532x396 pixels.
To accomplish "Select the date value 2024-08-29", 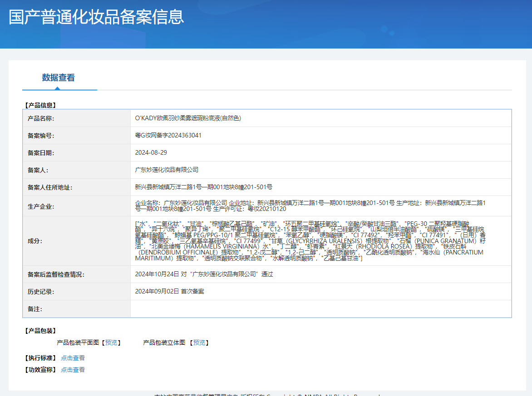I will 151,152.
